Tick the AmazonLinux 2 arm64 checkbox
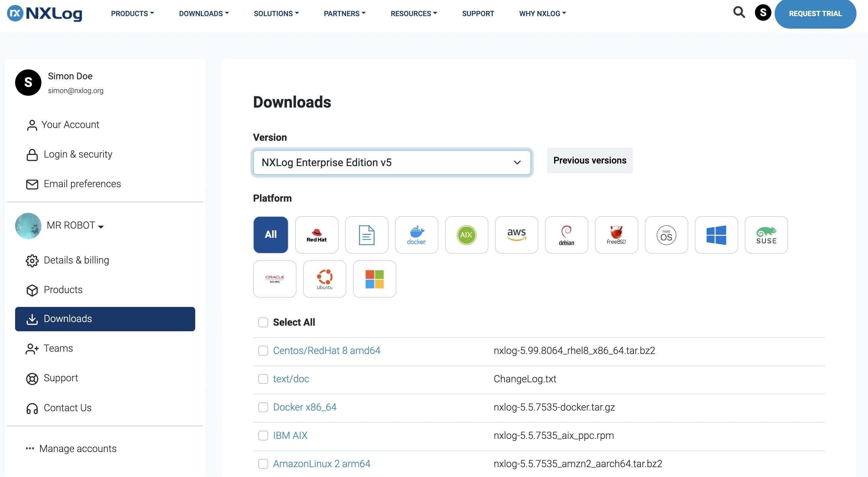Image resolution: width=868 pixels, height=477 pixels. 263,464
